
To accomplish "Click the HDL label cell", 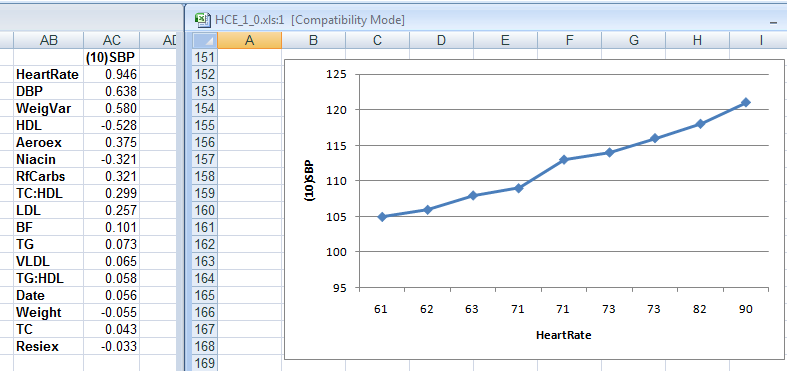I will point(49,126).
